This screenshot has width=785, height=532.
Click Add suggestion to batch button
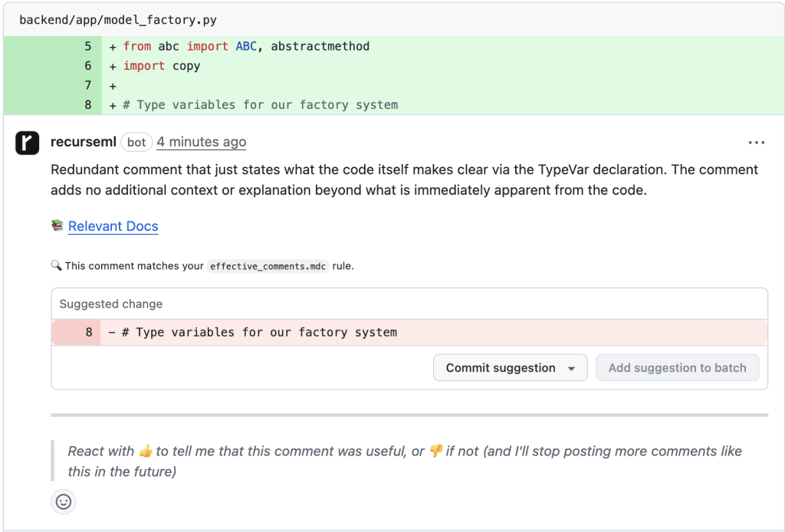(677, 368)
